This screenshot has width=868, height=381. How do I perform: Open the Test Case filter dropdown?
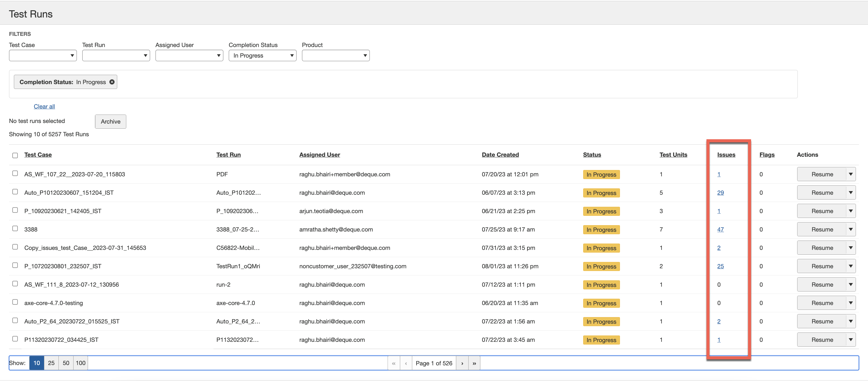coord(43,55)
